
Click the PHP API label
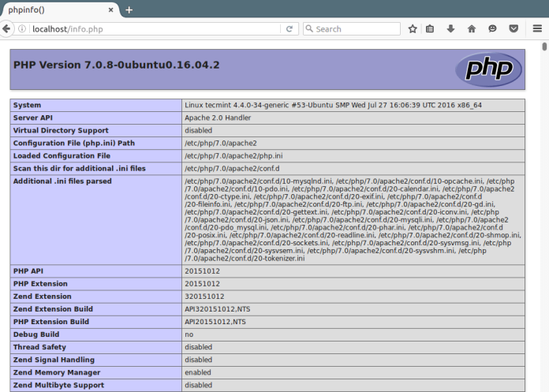point(28,271)
